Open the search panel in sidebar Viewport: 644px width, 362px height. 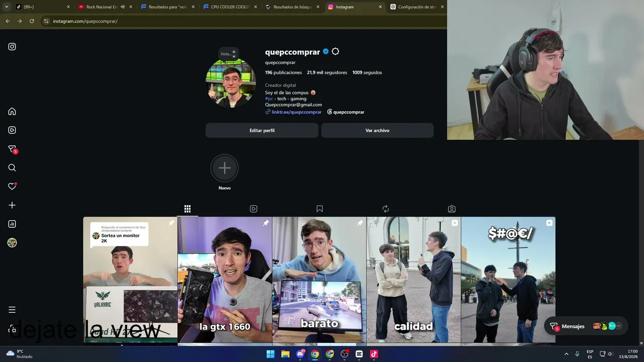(12, 168)
